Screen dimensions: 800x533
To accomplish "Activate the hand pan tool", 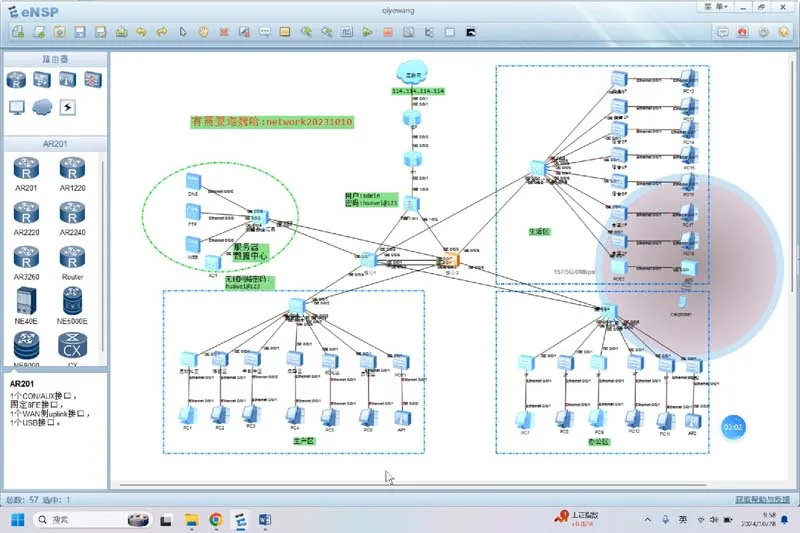I will (203, 32).
